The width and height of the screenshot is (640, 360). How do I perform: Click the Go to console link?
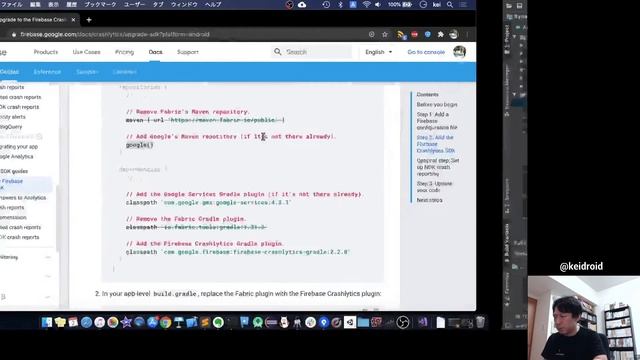click(426, 52)
